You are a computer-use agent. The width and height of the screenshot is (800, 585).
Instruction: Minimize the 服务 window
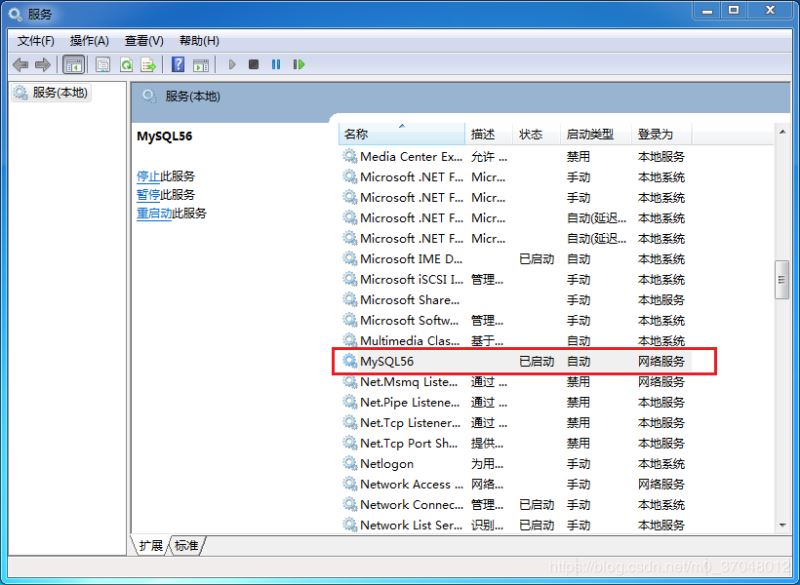[707, 11]
